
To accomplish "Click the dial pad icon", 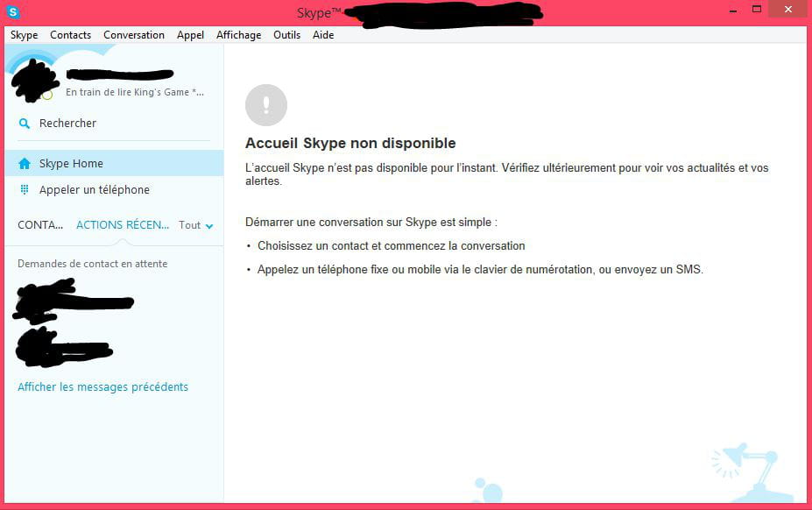I will (x=25, y=189).
